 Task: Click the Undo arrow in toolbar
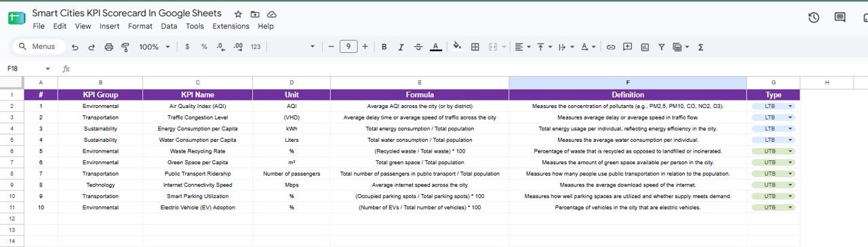pos(75,47)
